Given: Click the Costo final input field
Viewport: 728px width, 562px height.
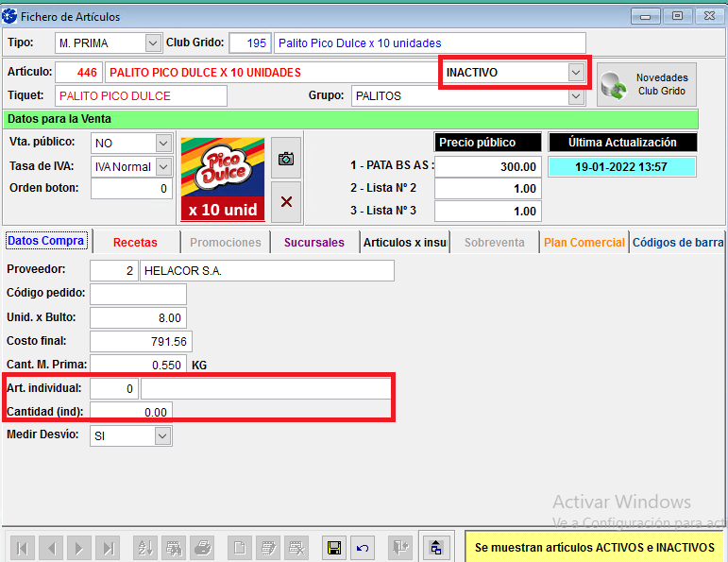Looking at the screenshot, I should 138,341.
